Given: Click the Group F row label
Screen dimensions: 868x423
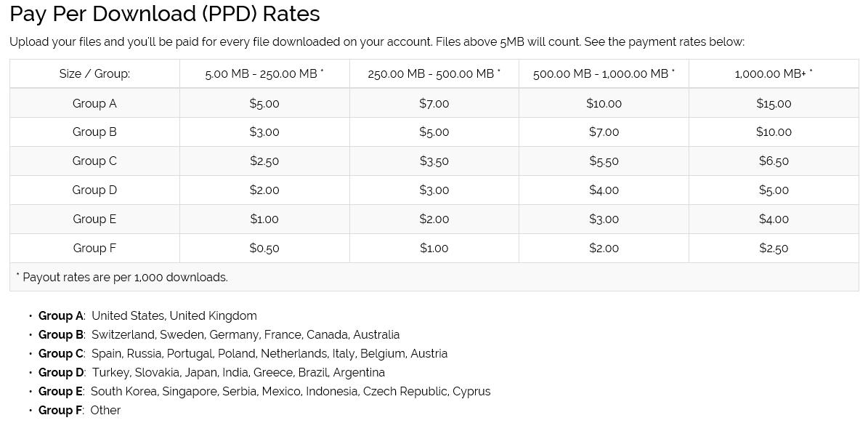Looking at the screenshot, I should pyautogui.click(x=94, y=248).
